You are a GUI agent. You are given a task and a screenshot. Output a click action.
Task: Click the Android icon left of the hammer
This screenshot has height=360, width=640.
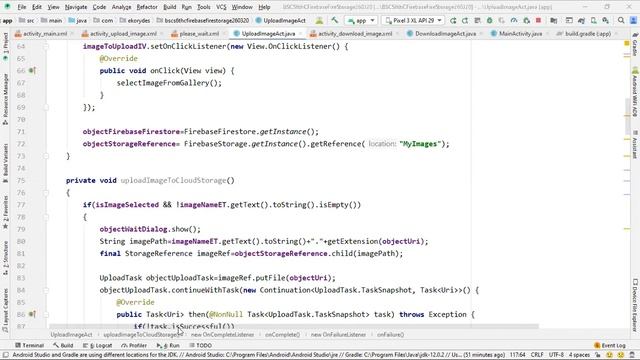(x=319, y=20)
